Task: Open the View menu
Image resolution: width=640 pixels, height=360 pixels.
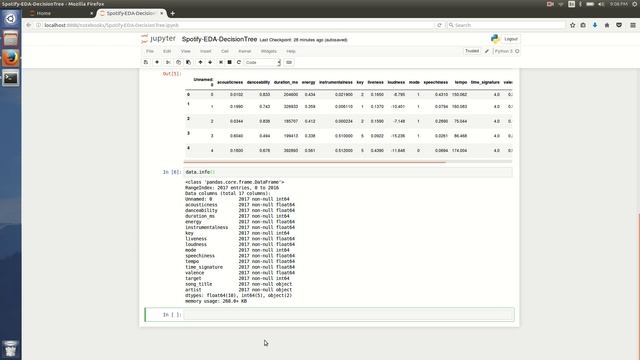Action: [186, 51]
